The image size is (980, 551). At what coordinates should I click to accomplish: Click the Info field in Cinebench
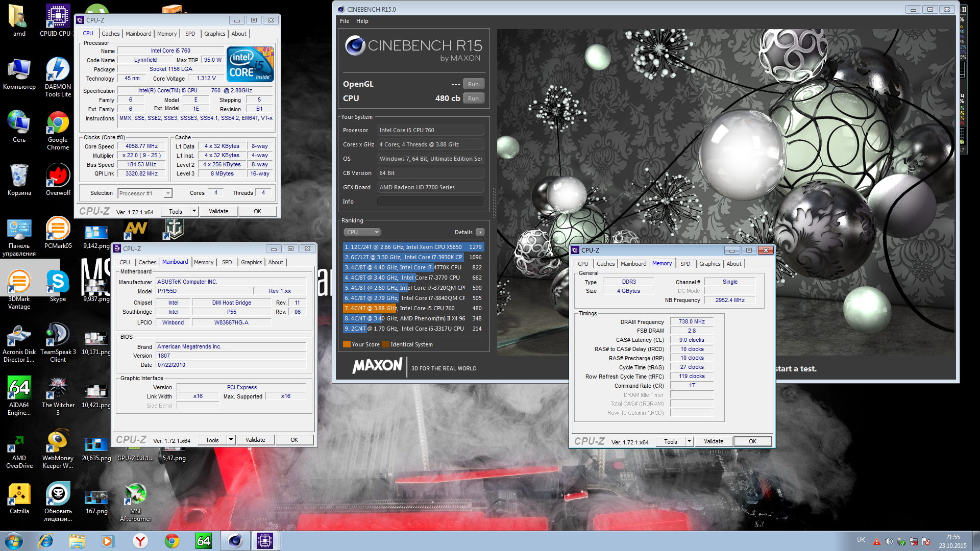click(431, 202)
